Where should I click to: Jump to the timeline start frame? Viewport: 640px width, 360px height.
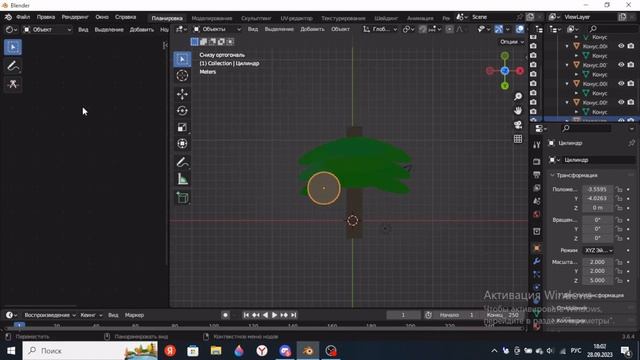click(246, 315)
